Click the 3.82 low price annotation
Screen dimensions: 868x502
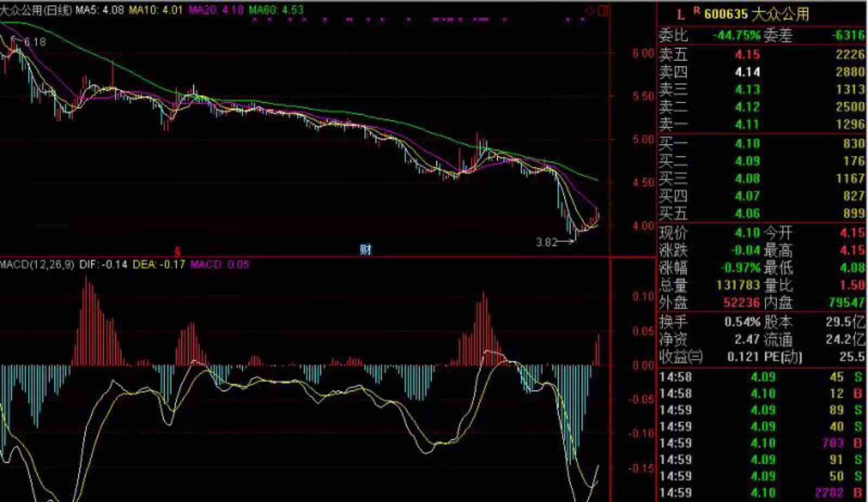(x=547, y=242)
